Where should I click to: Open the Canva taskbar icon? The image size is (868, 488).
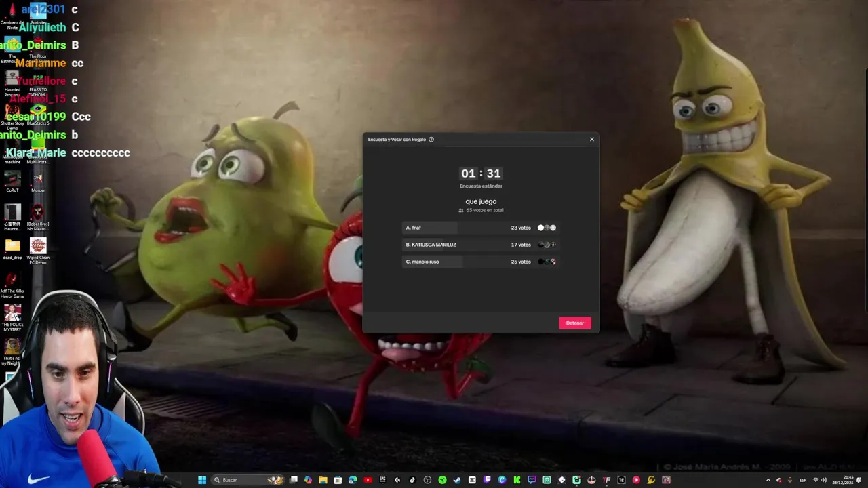(x=502, y=480)
